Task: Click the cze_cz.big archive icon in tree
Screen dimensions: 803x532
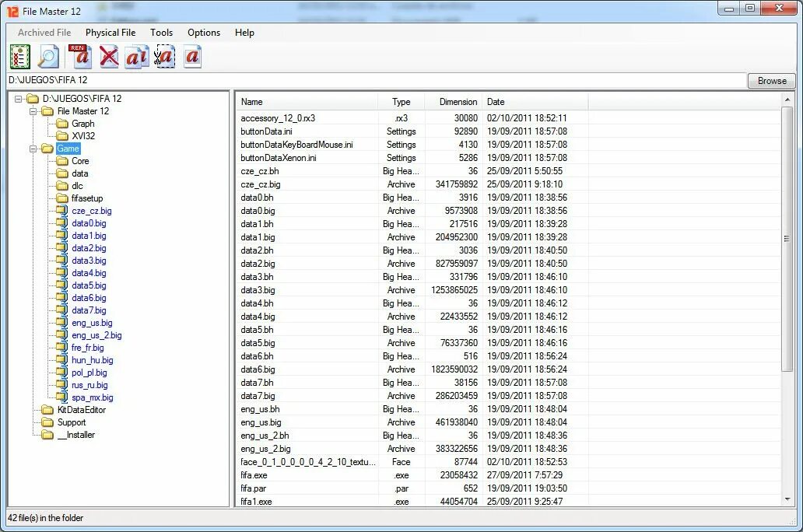Action: pyautogui.click(x=62, y=211)
